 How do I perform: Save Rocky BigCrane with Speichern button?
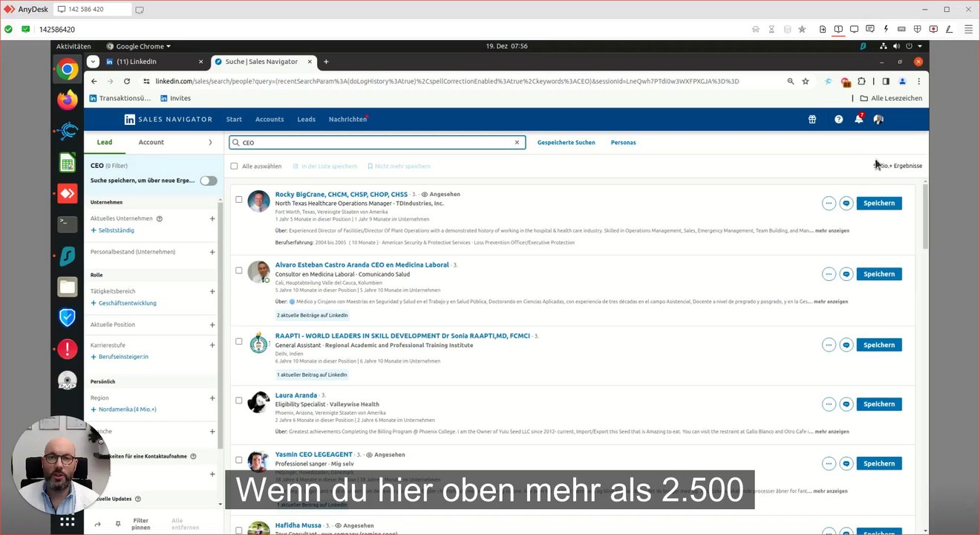pyautogui.click(x=879, y=203)
